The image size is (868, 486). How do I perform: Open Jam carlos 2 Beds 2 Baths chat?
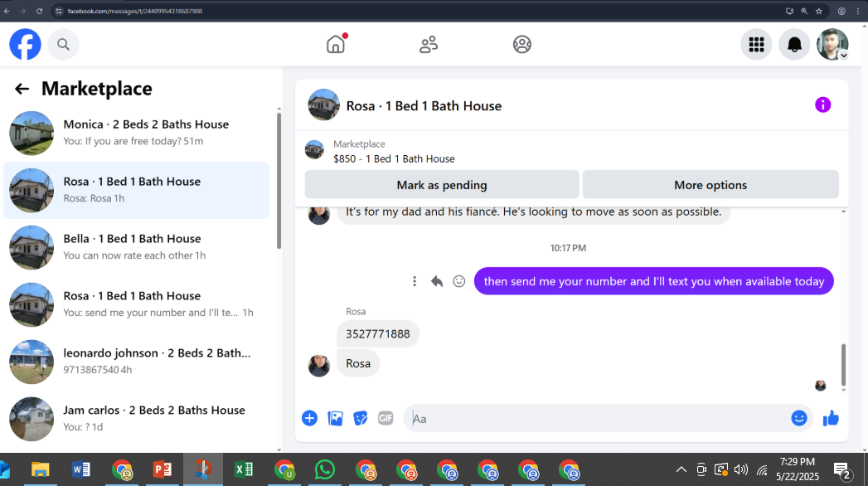(x=136, y=418)
